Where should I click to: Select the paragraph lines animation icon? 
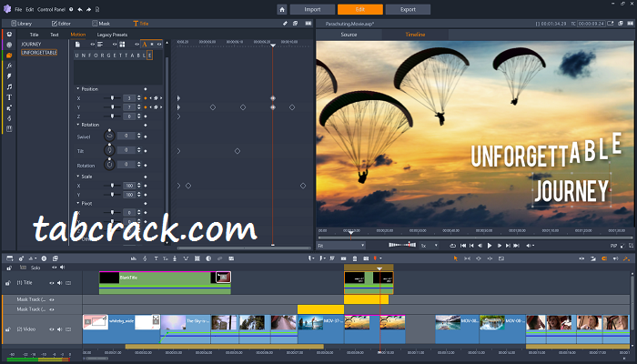[x=100, y=45]
